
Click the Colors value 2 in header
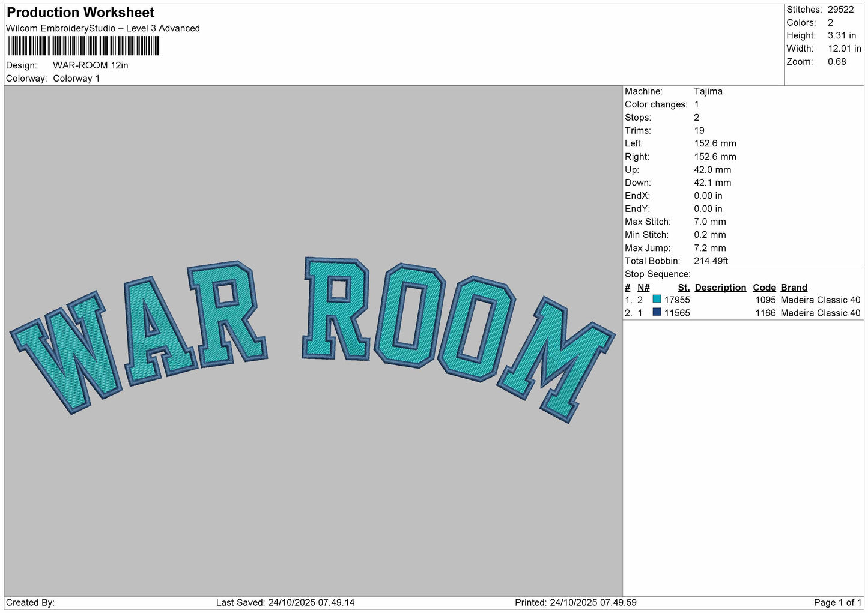tap(830, 23)
